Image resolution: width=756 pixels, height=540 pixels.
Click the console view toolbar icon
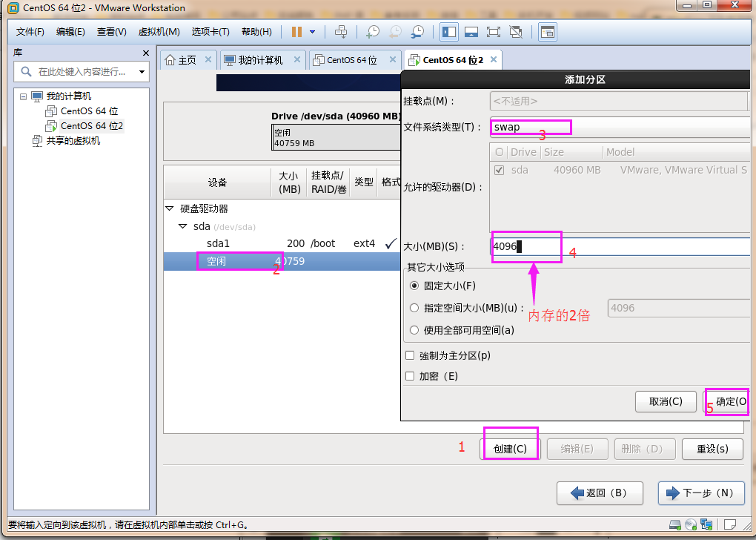[x=547, y=32]
